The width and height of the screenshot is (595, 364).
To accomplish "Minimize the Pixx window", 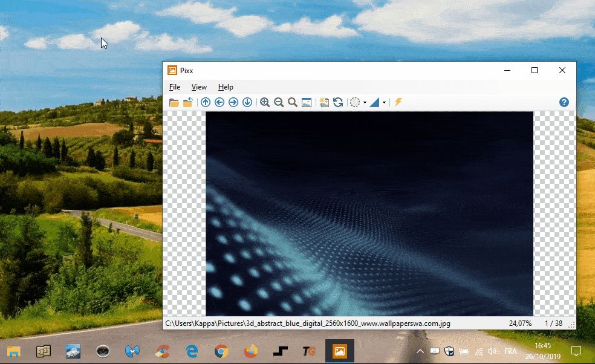I will (507, 70).
